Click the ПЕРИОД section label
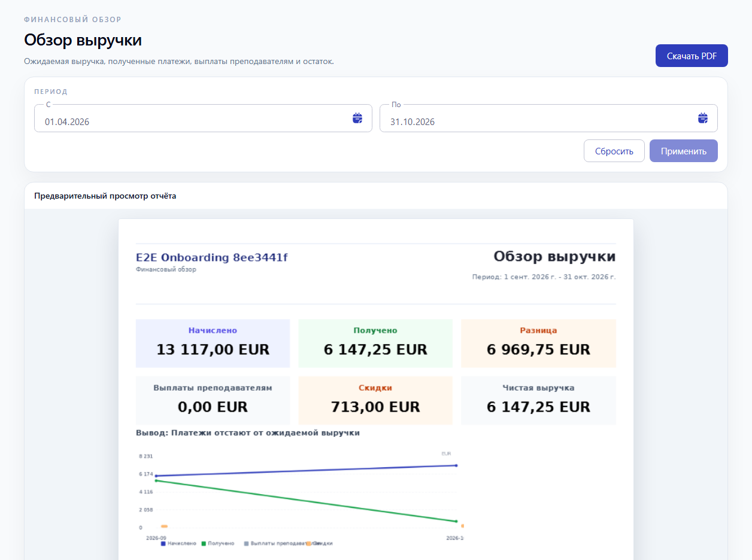Image resolution: width=752 pixels, height=560 pixels. [51, 92]
